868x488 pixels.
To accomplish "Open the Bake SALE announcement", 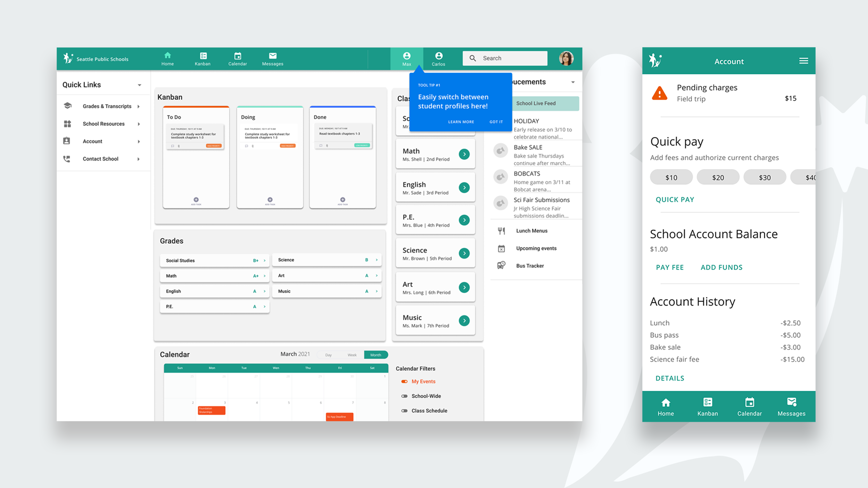I will pyautogui.click(x=536, y=155).
